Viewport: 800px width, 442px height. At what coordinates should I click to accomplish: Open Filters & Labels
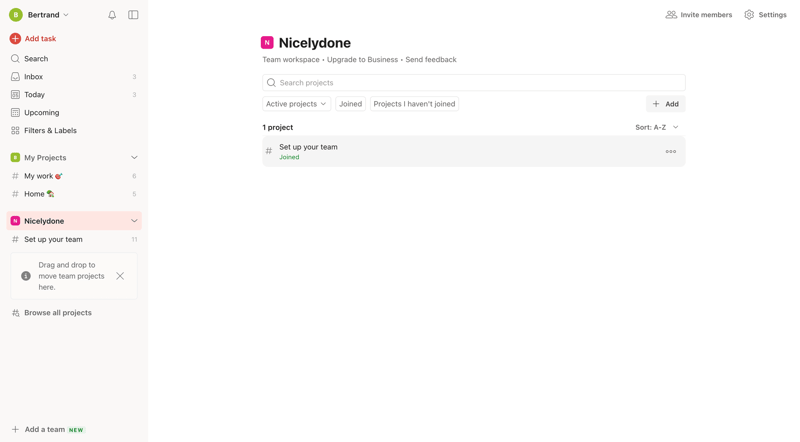pyautogui.click(x=74, y=130)
